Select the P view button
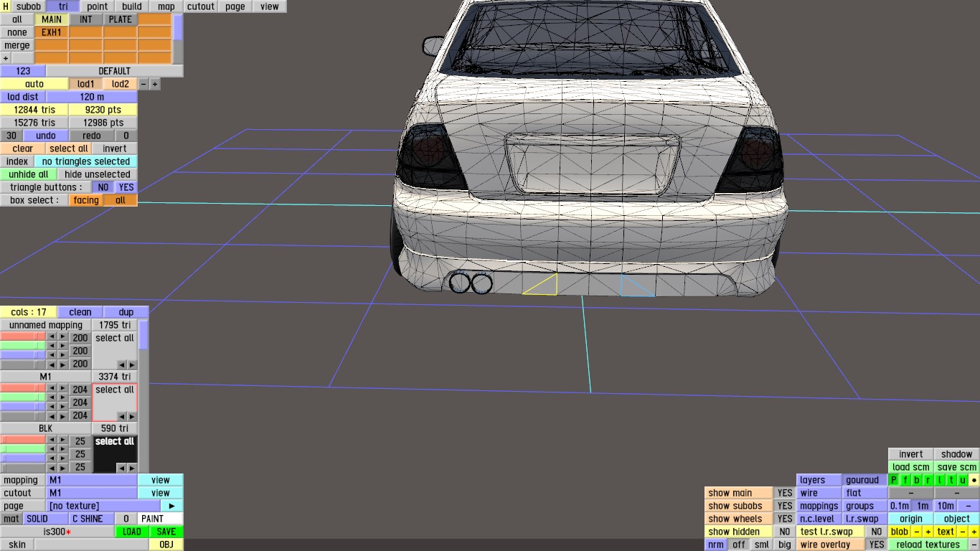This screenshot has height=551, width=980. [894, 480]
